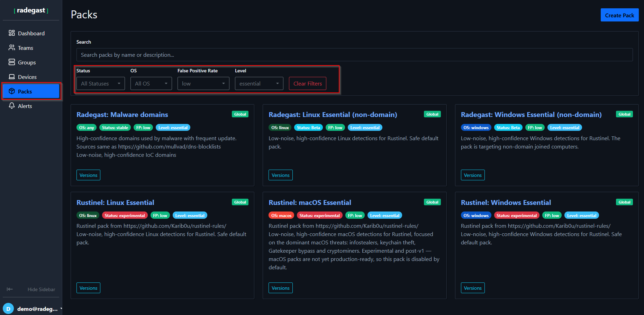Open the Level filter dropdown
The image size is (644, 315).
pos(259,83)
